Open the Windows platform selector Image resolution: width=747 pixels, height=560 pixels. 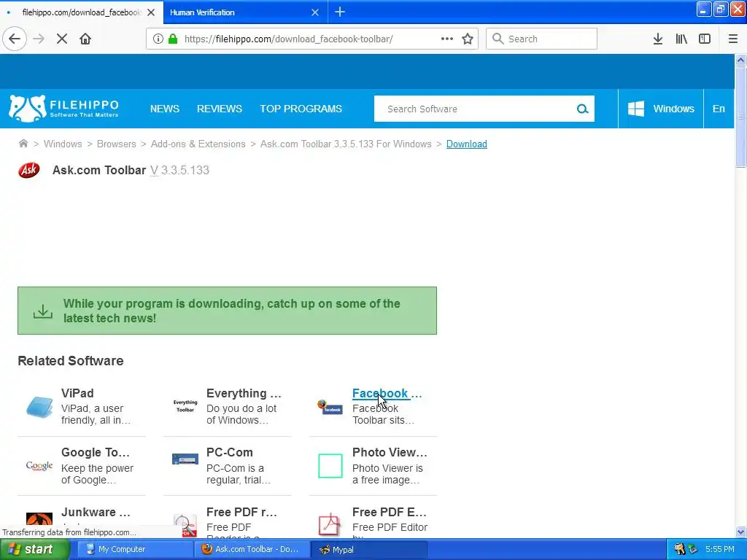(x=661, y=109)
